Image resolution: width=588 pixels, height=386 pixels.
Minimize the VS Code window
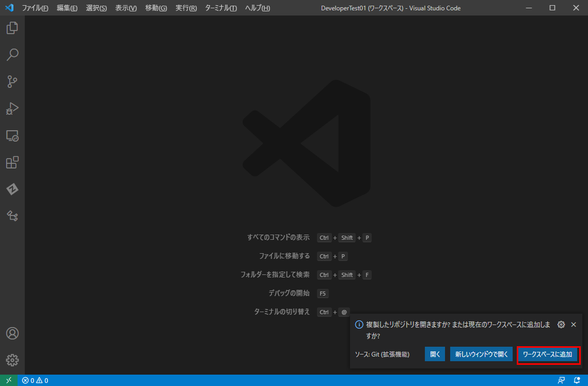pos(529,8)
